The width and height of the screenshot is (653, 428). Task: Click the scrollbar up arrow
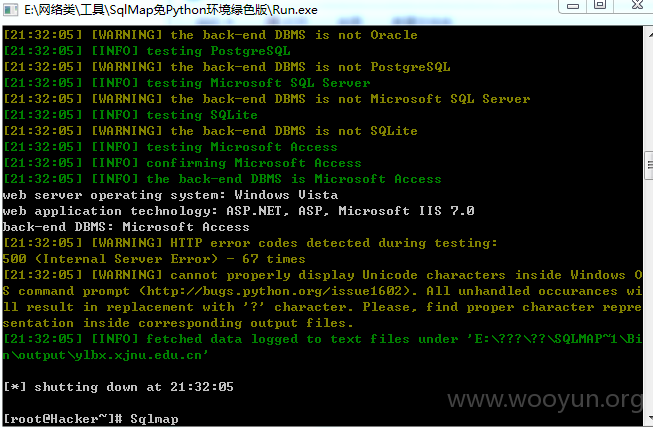pos(649,35)
